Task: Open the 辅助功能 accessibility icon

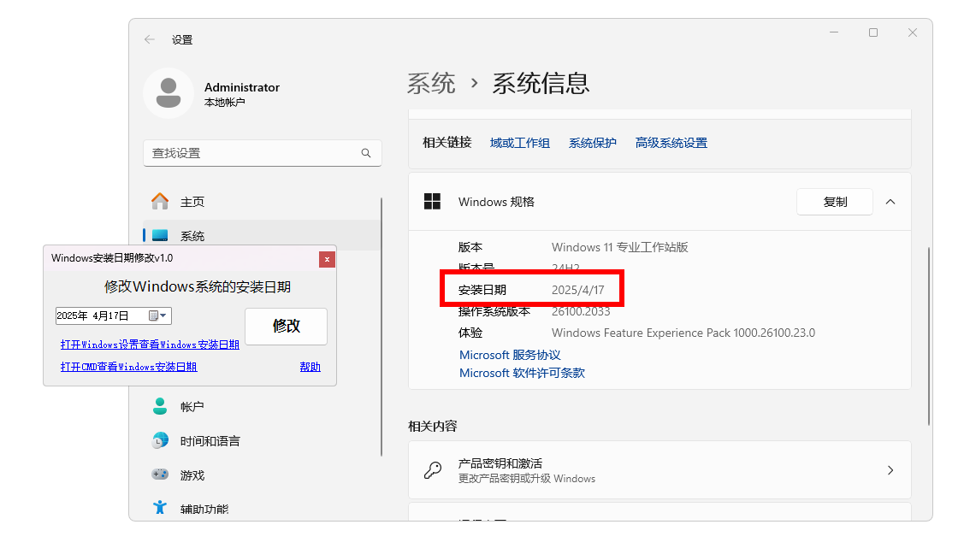Action: [160, 508]
